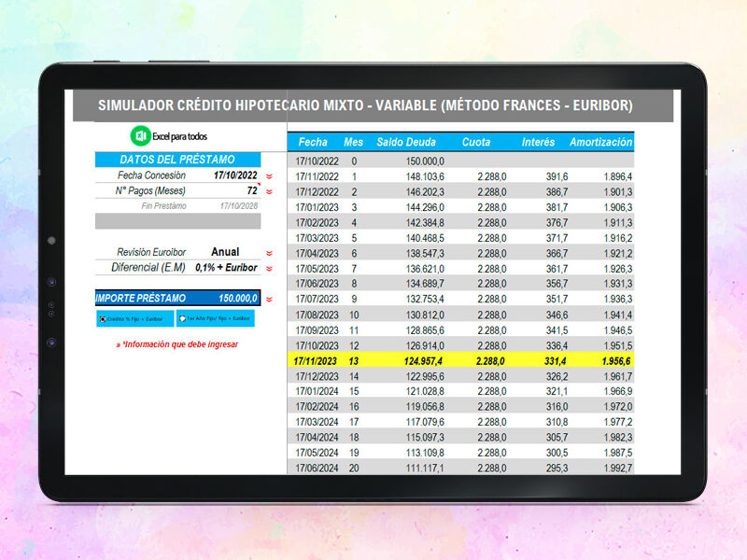The width and height of the screenshot is (747, 560).
Task: Select the interest cell 356,7
Action: point(557,284)
